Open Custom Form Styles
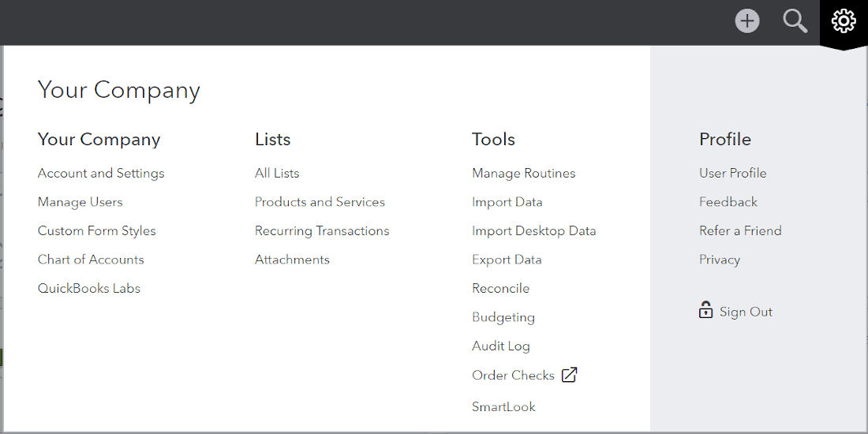The image size is (868, 434). 97,231
